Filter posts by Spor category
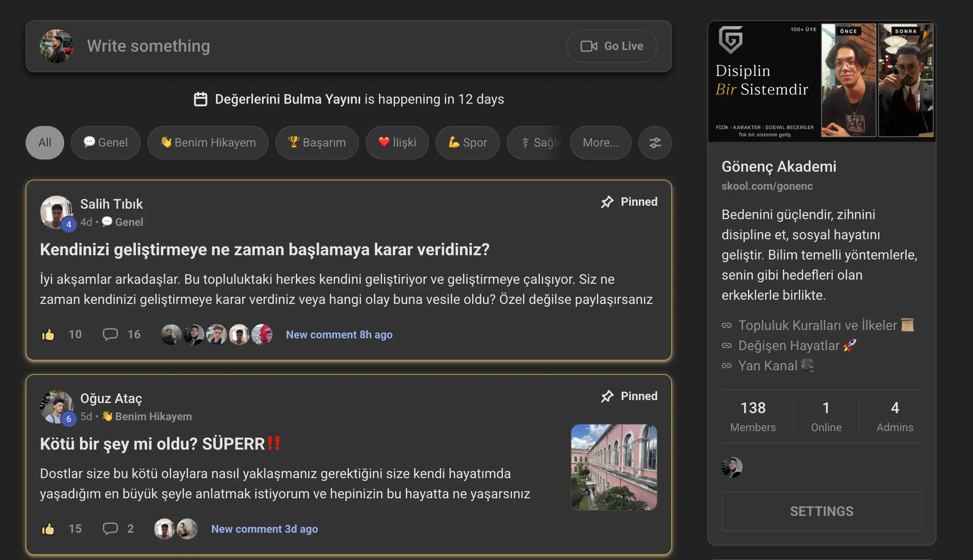This screenshot has width=973, height=560. (468, 143)
